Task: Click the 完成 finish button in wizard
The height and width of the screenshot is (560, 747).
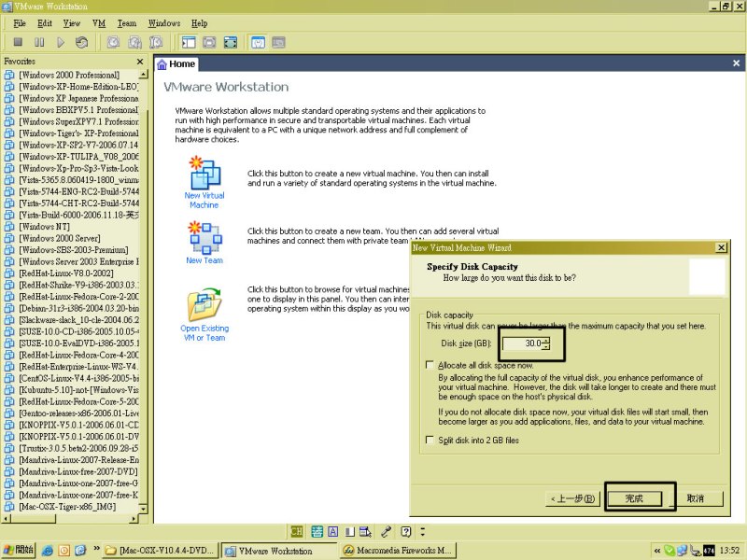Action: pyautogui.click(x=634, y=498)
